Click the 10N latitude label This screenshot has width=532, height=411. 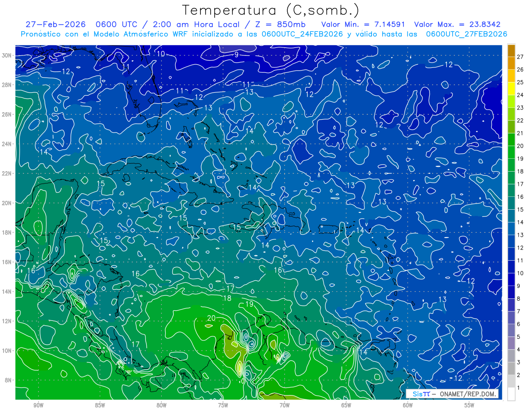(x=7, y=350)
